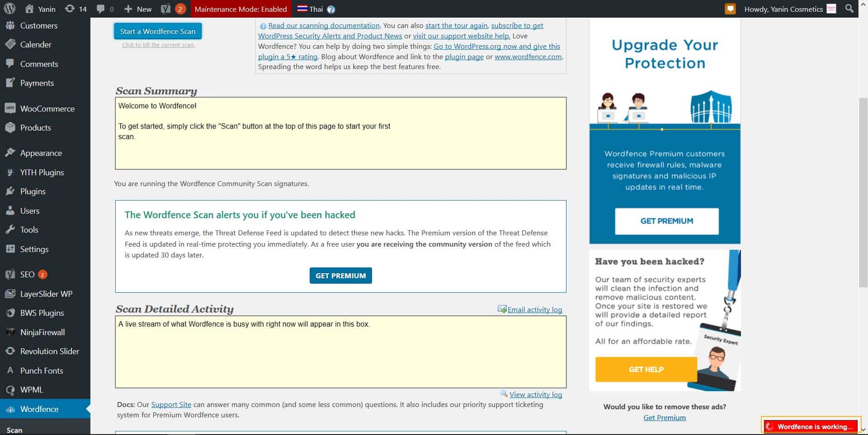Click the LayerSlider WP sidebar icon
Image resolution: width=868 pixels, height=435 pixels.
pyautogui.click(x=10, y=294)
